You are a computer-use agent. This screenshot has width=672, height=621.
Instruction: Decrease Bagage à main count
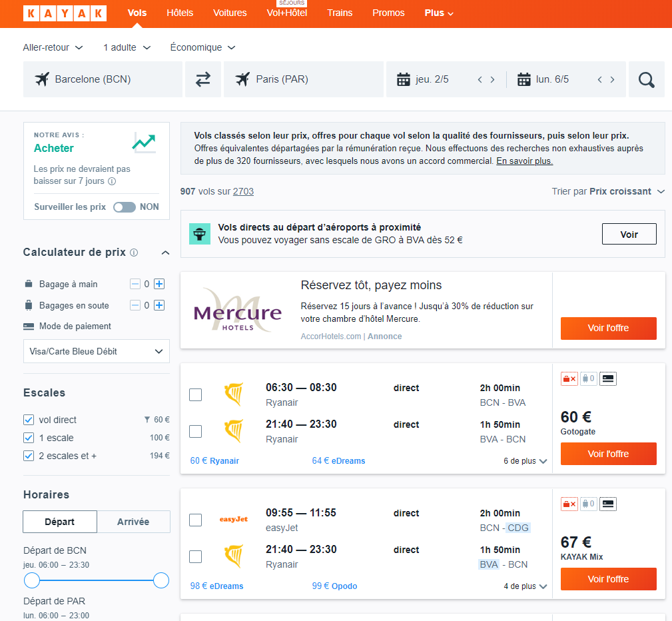[135, 284]
